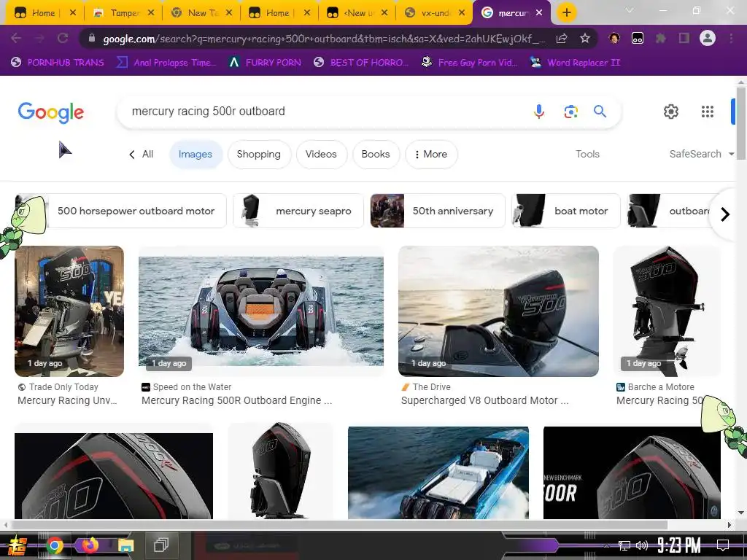Open the tab search chevron in title bar
The height and width of the screenshot is (560, 747).
pyautogui.click(x=630, y=10)
